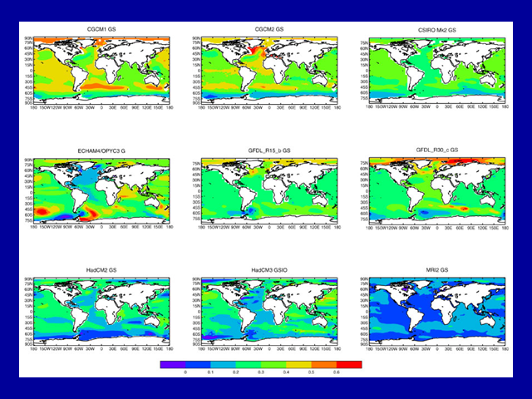Image resolution: width=532 pixels, height=399 pixels.
Task: Click the 0.3 label under the colorbar
Action: pos(259,374)
